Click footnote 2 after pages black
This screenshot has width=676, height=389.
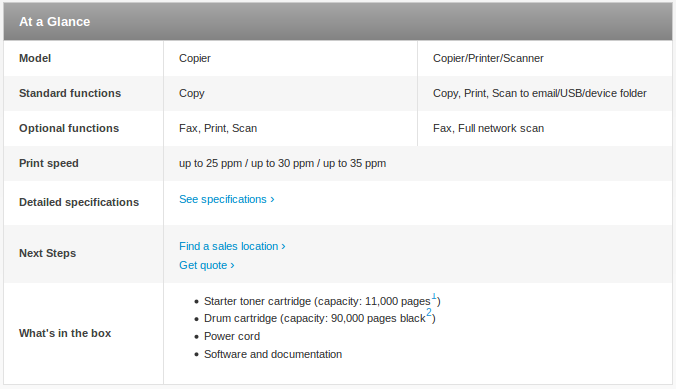pyautogui.click(x=429, y=312)
